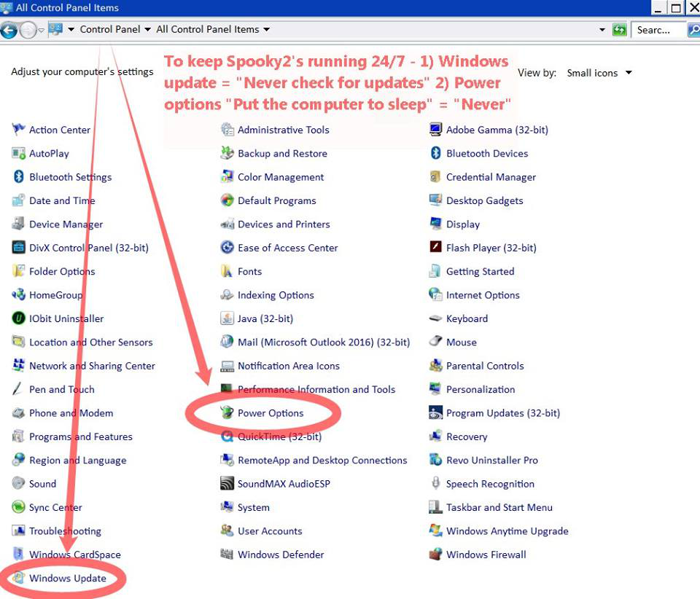
Task: Refresh the Control Panel view
Action: point(619,30)
